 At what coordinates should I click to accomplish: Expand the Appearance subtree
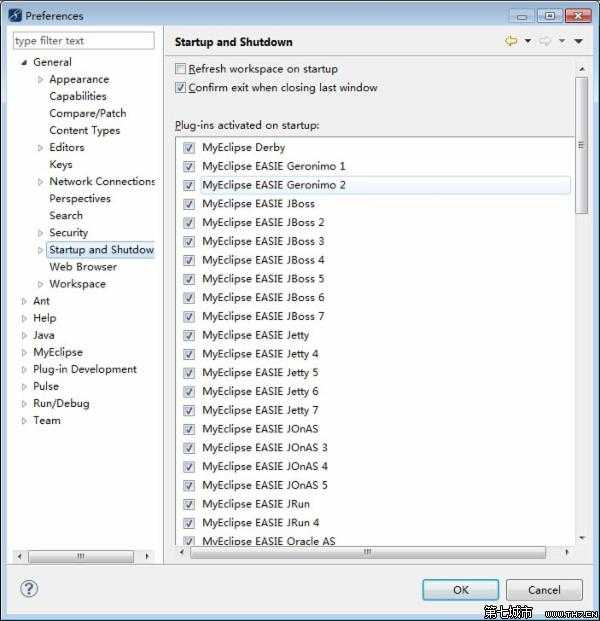(x=41, y=80)
